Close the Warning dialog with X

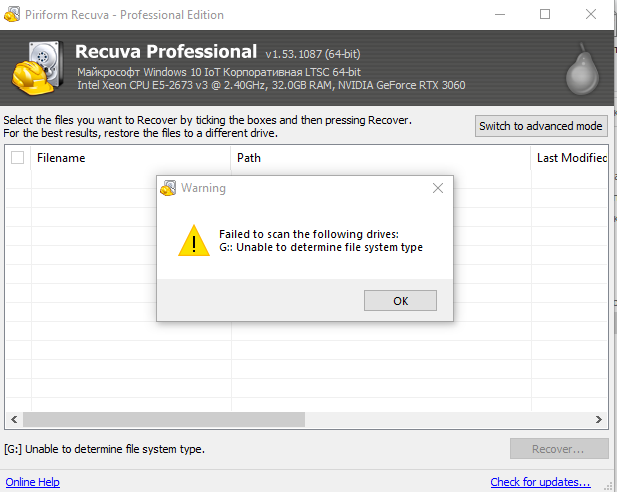pyautogui.click(x=438, y=188)
